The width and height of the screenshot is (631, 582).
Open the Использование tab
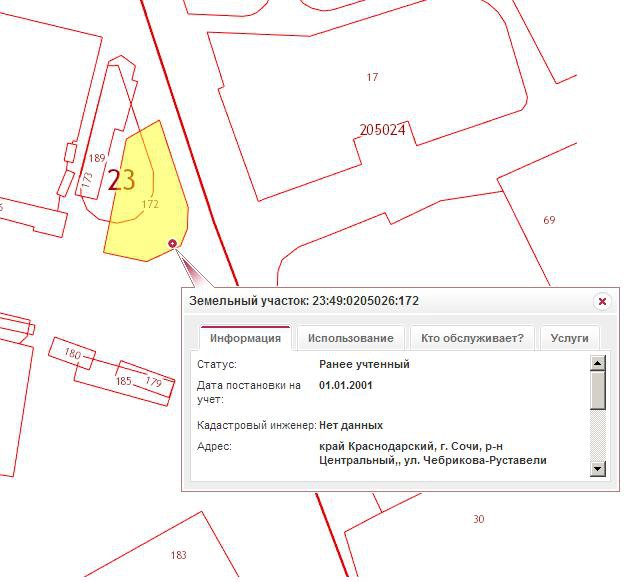coord(350,338)
